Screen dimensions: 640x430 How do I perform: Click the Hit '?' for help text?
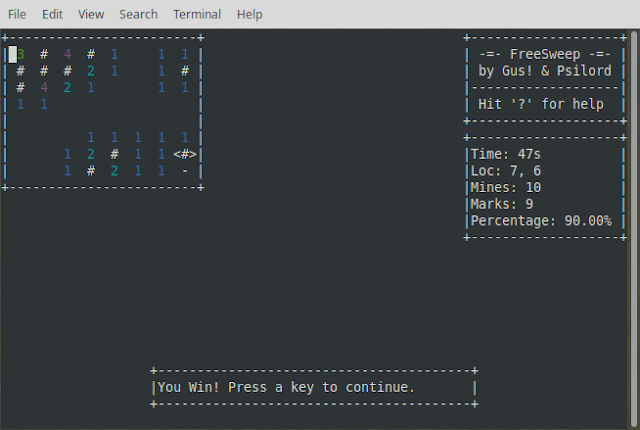pyautogui.click(x=541, y=104)
